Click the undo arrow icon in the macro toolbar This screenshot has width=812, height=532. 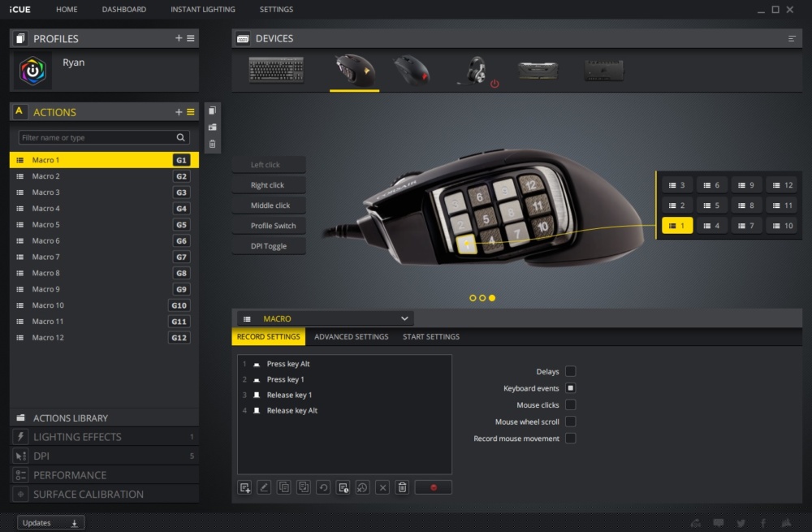tap(323, 487)
